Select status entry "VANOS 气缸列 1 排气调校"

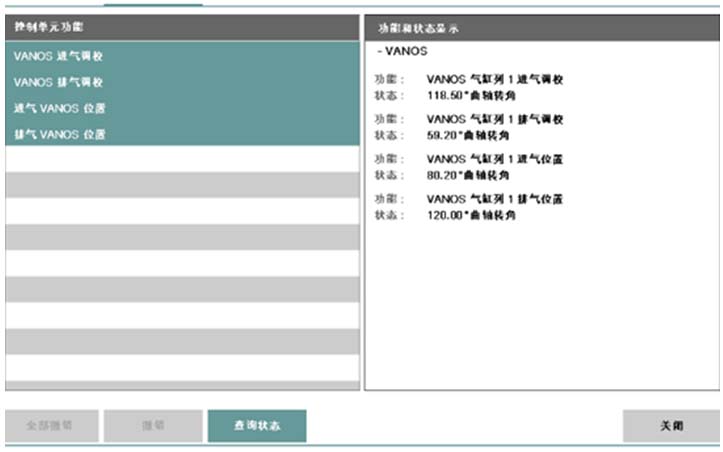[x=494, y=119]
